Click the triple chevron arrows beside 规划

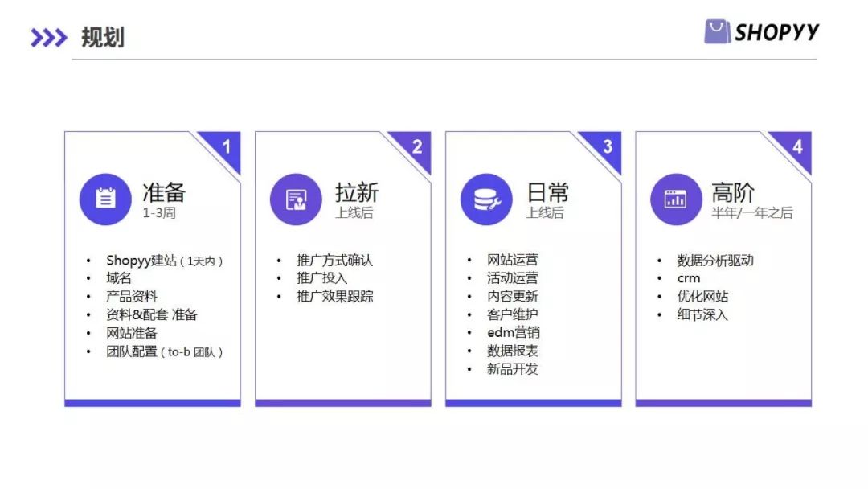point(49,38)
